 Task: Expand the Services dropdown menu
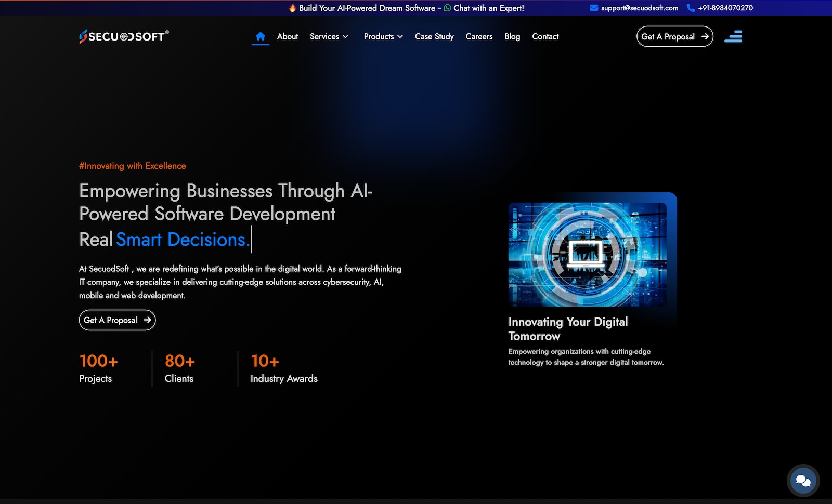(329, 36)
